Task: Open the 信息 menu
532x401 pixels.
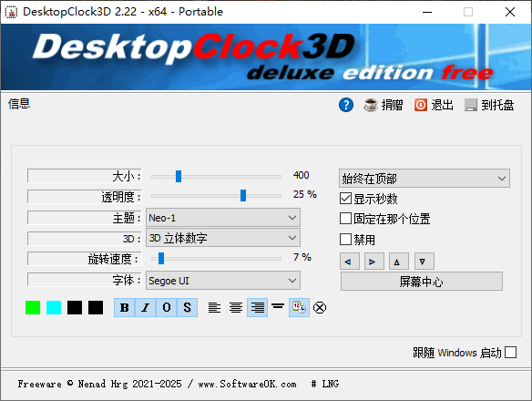Action: [19, 104]
